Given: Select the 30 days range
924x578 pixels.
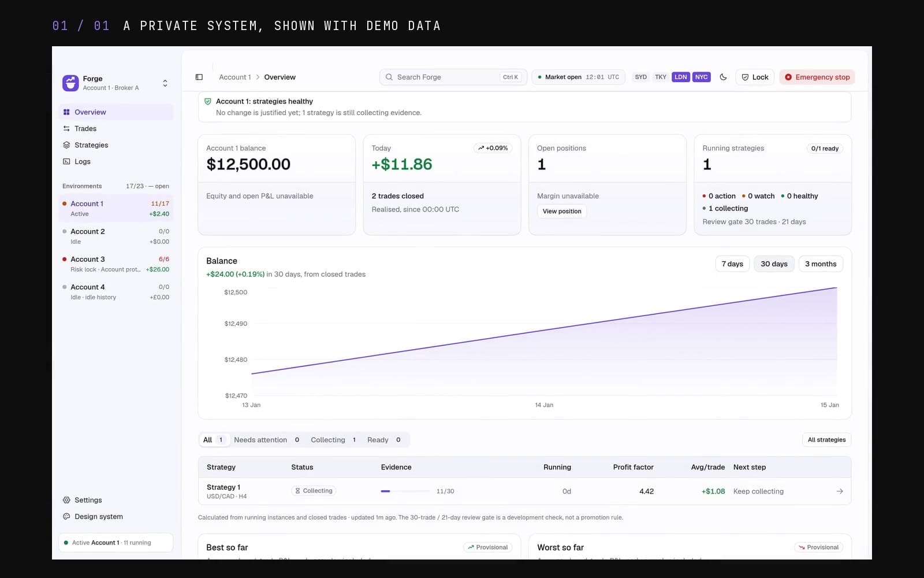Looking at the screenshot, I should click(x=774, y=264).
